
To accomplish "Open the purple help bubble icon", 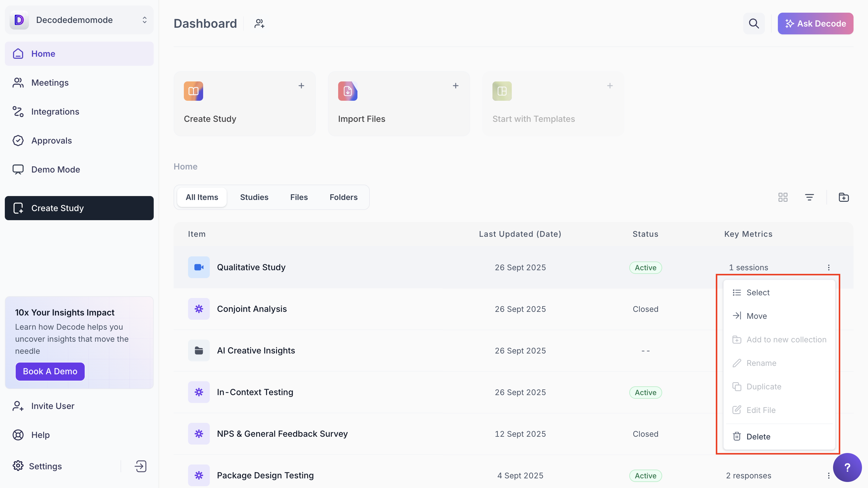I will (847, 467).
